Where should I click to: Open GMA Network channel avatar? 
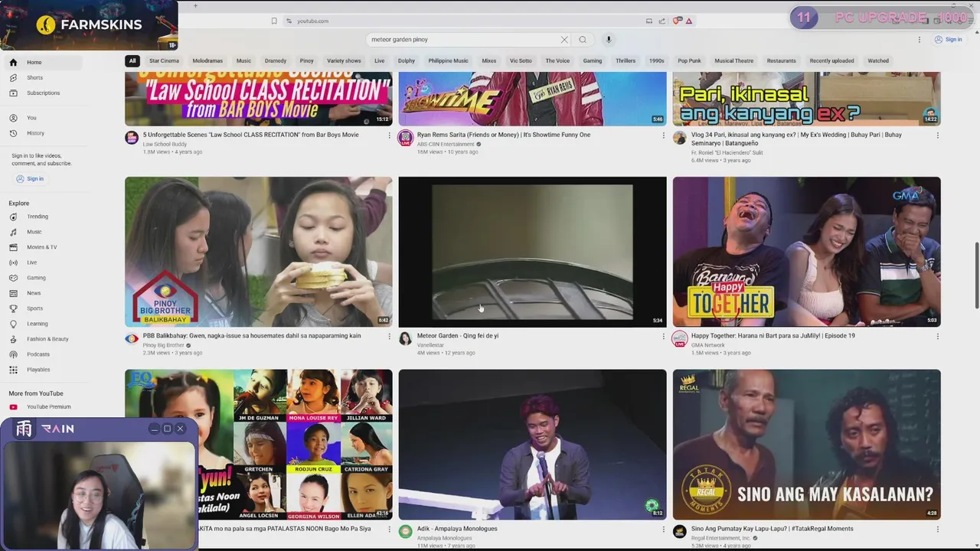tap(680, 339)
